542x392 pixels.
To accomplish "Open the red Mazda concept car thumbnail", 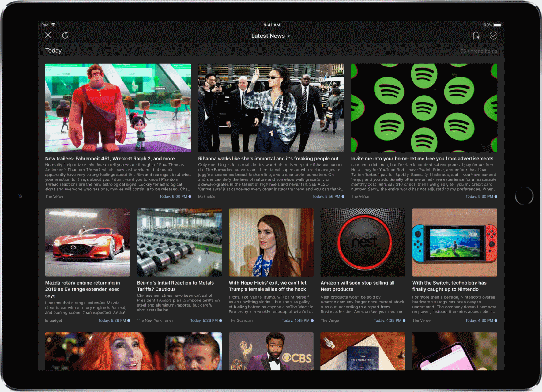I will click(x=88, y=242).
